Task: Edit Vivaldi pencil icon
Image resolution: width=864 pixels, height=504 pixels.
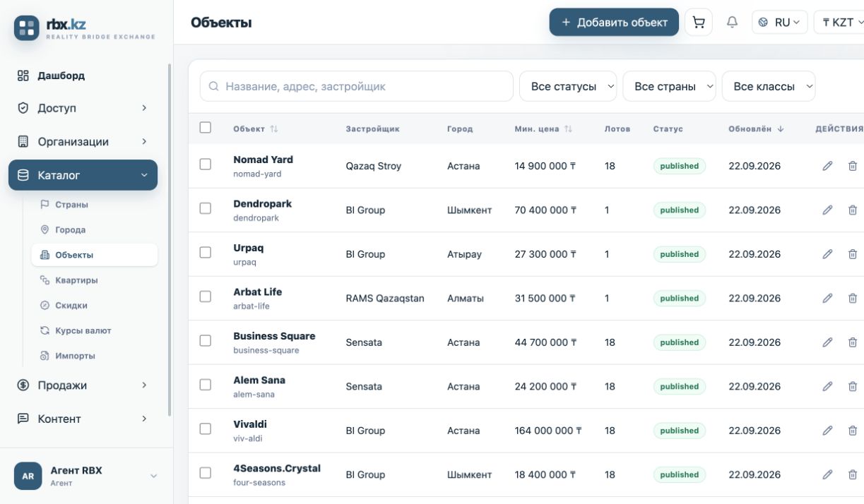Action: tap(827, 431)
